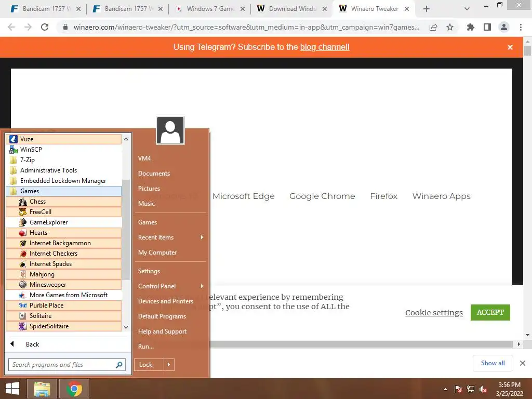
Task: Open More Games from Microsoft
Action: 63,295
